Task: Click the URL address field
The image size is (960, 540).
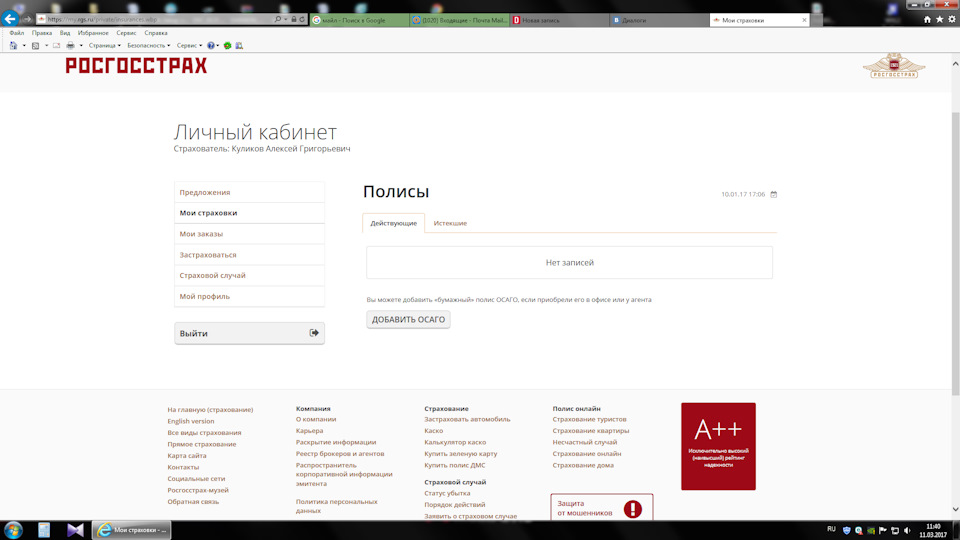Action: click(x=156, y=20)
